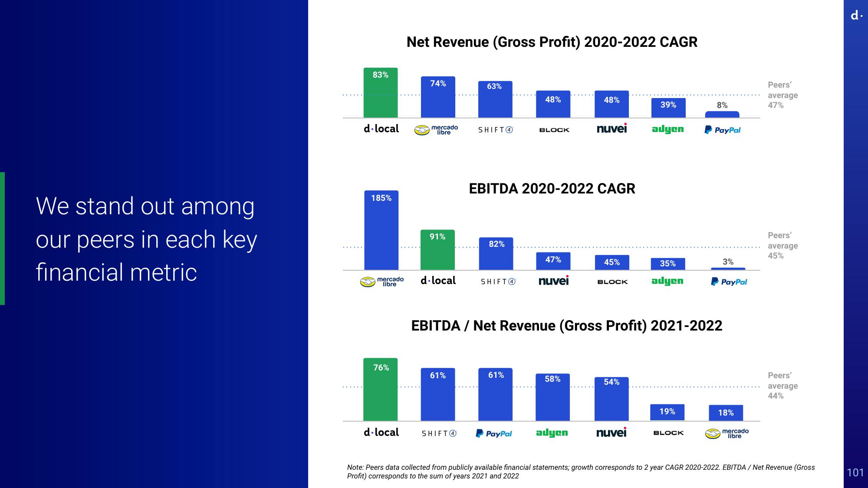Click the PayPal logo in the EBITDA margin chart
Screen dimensions: 868x488
pyautogui.click(x=494, y=433)
